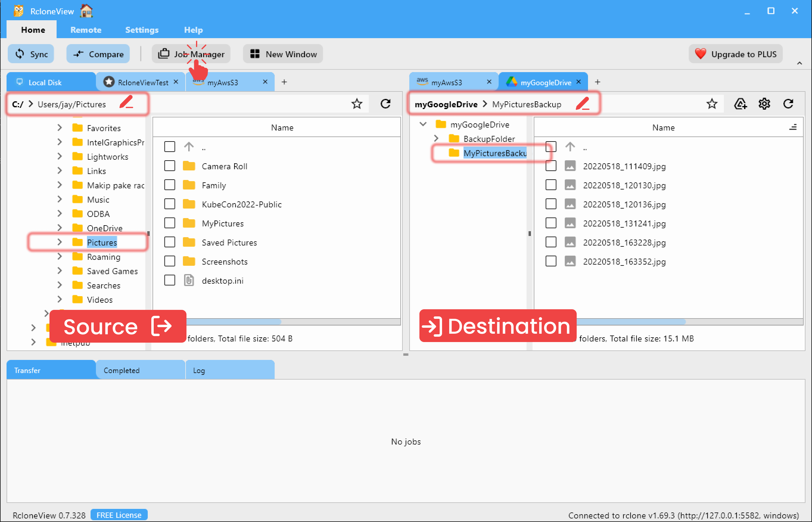Expand the Lightworks tree folder
Viewport: 812px width, 522px height.
60,156
